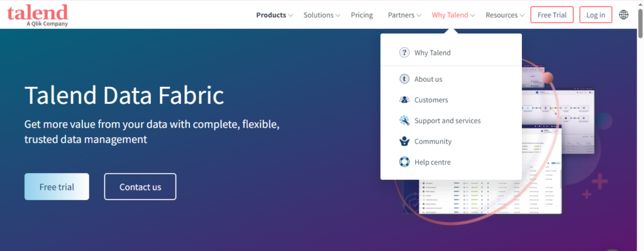Click the Help centre lifebuoy icon
Screen dimensions: 644x251
pos(404,162)
